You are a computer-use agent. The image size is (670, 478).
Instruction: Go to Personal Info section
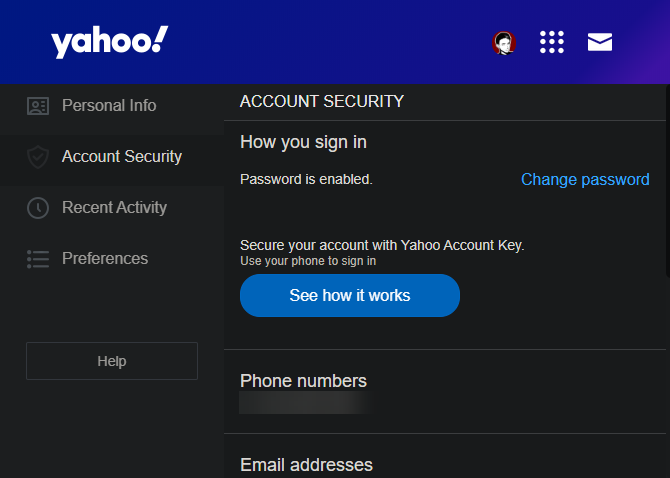(109, 106)
